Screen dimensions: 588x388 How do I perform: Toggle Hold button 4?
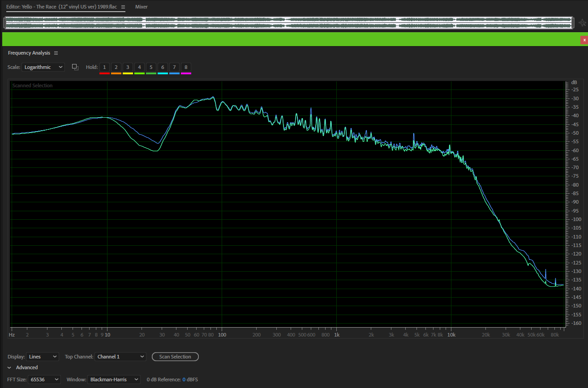(x=139, y=67)
